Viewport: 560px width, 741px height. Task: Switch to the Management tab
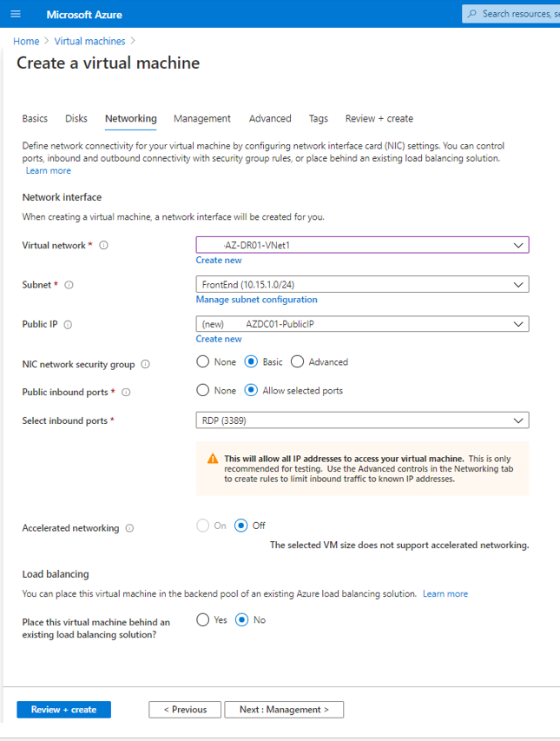(x=201, y=119)
